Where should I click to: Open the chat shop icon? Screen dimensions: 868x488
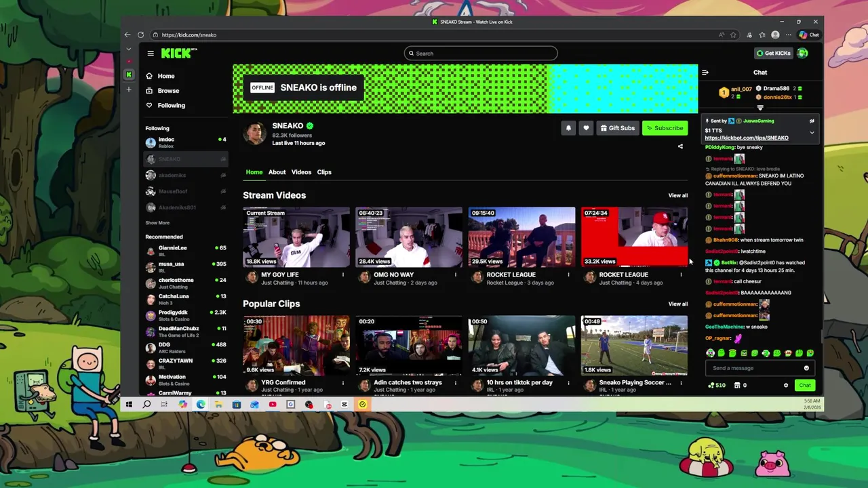(x=737, y=386)
